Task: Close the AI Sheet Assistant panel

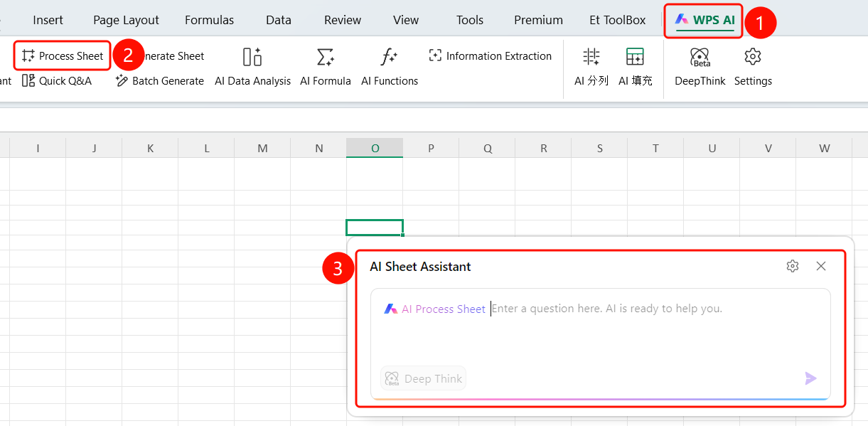Action: [821, 266]
